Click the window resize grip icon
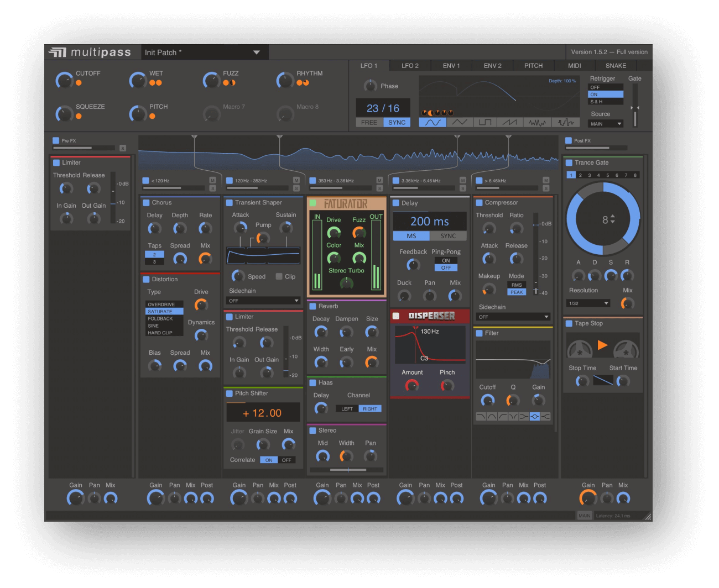 pos(648,516)
